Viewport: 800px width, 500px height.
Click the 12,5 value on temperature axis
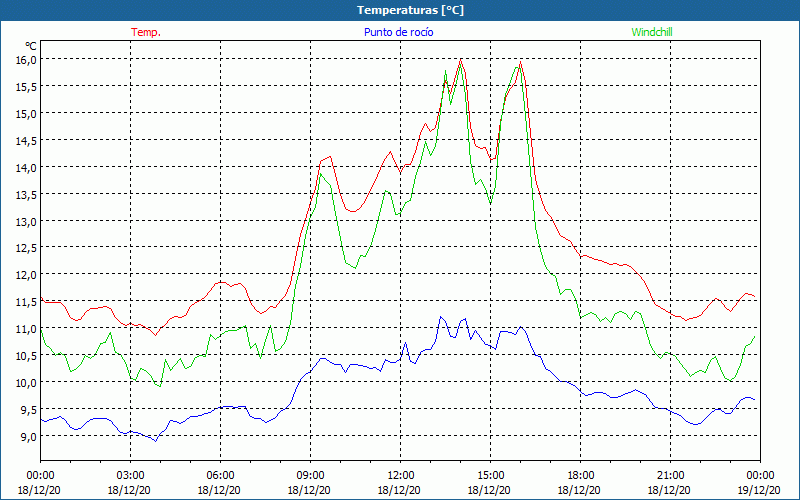tap(27, 248)
